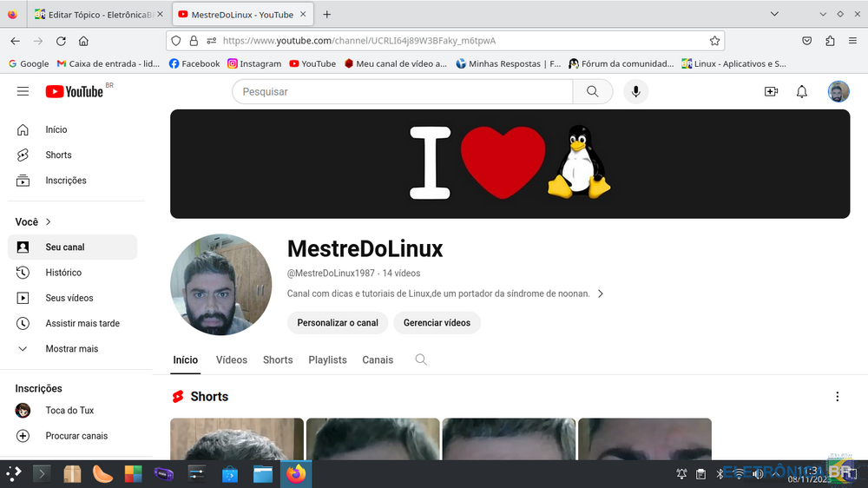Open the notifications bell
Viewport: 868px width, 488px height.
(x=802, y=91)
